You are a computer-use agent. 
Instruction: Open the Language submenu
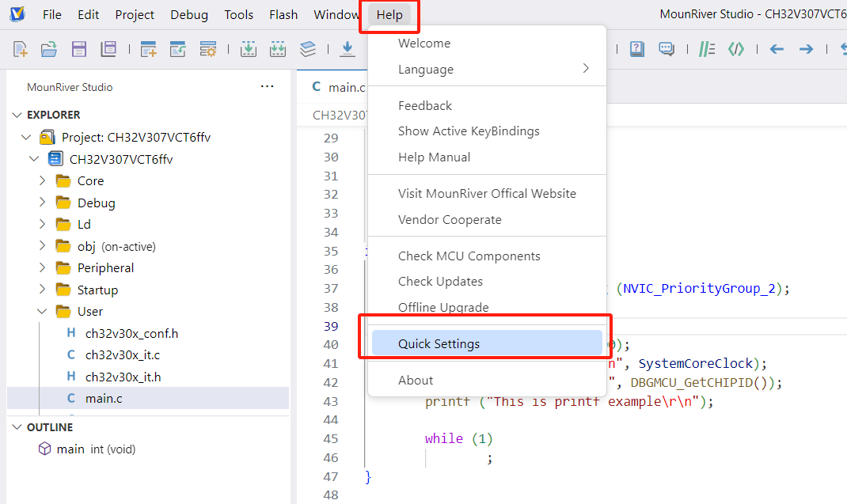tap(487, 69)
